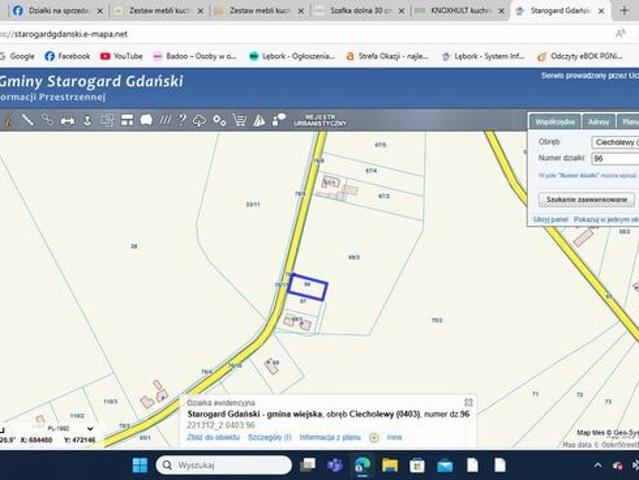
Task: Switch to Adresy tab in search panel
Action: (x=598, y=122)
